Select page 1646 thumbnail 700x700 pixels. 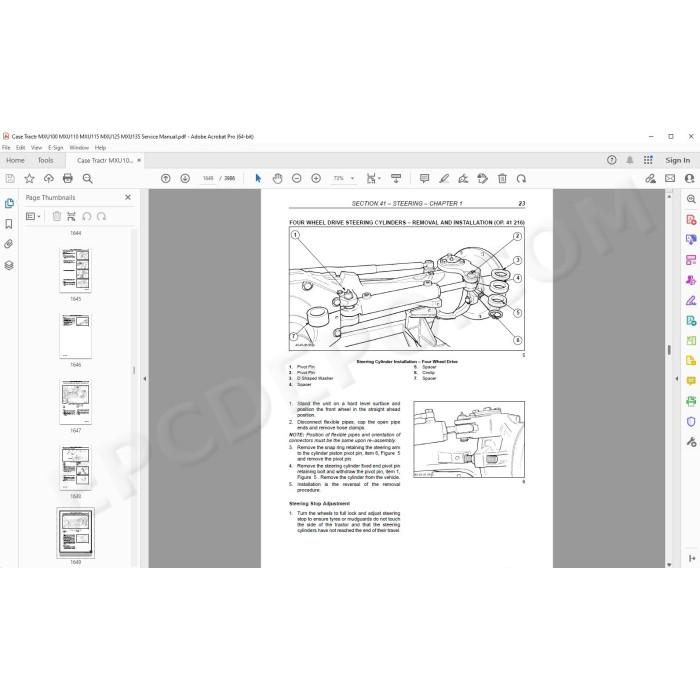[x=75, y=336]
